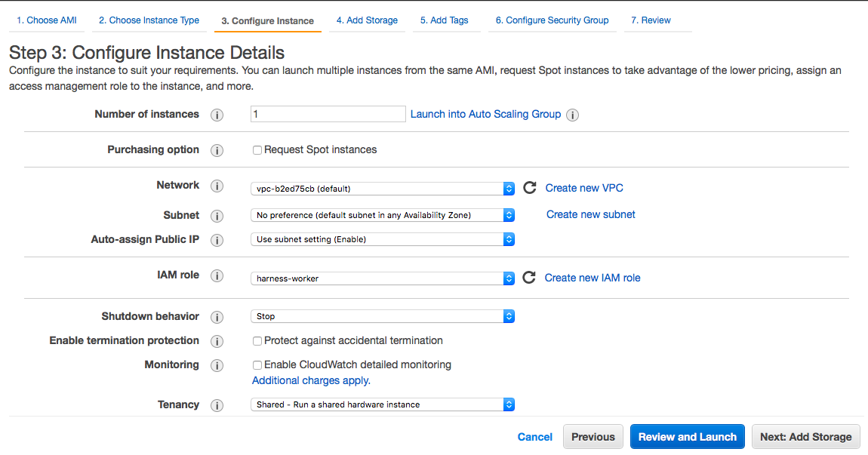Click info icon next to Subnet label
This screenshot has height=455, width=868.
(217, 216)
